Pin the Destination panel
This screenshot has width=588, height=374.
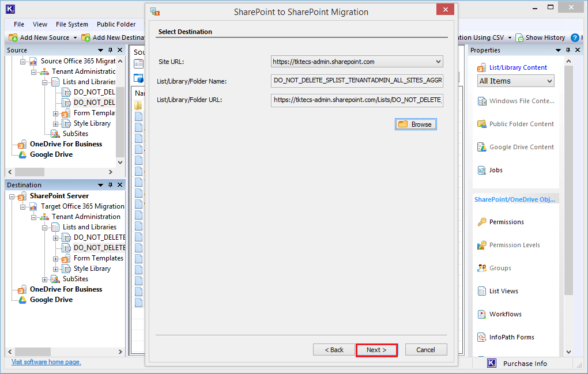[110, 185]
